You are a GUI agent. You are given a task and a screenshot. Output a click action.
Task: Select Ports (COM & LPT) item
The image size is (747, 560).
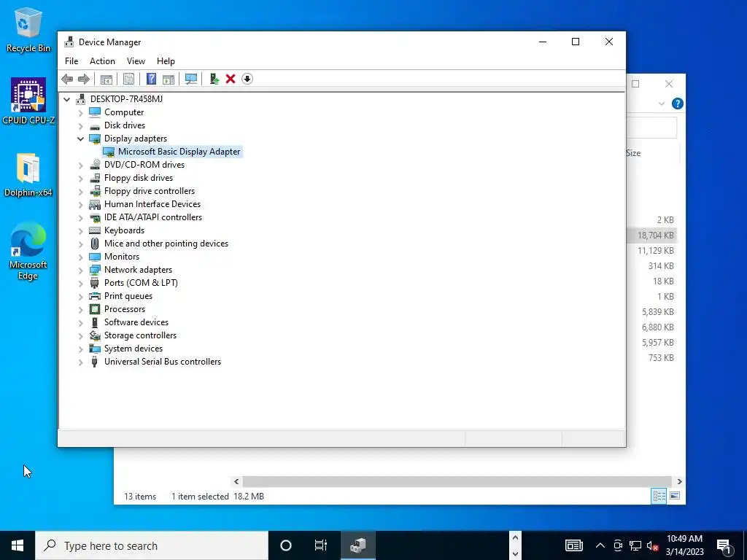(x=141, y=283)
